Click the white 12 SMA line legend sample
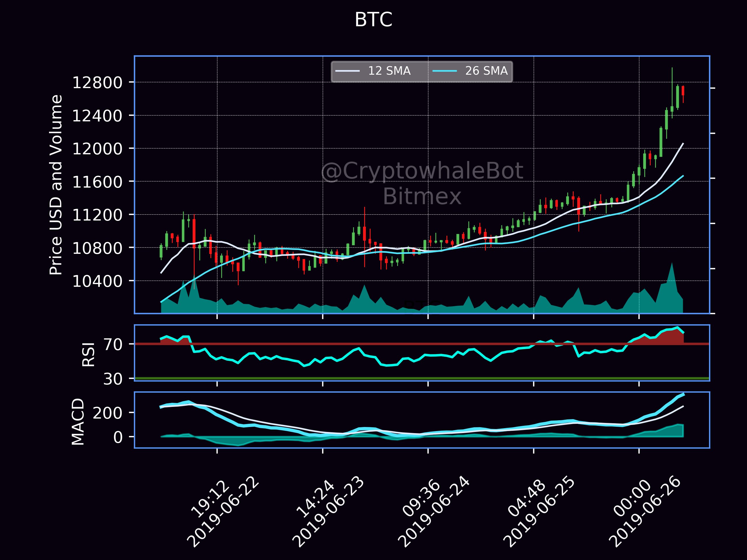The width and height of the screenshot is (747, 560). (347, 71)
